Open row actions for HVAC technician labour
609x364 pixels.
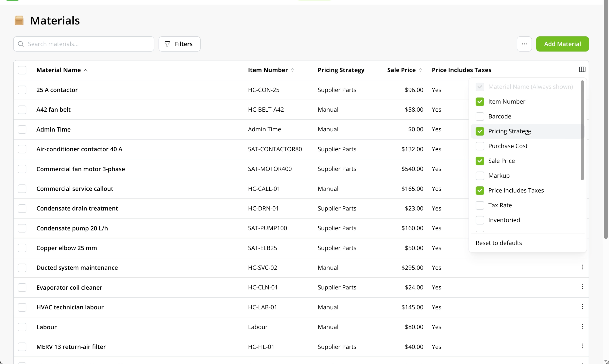[x=582, y=307]
